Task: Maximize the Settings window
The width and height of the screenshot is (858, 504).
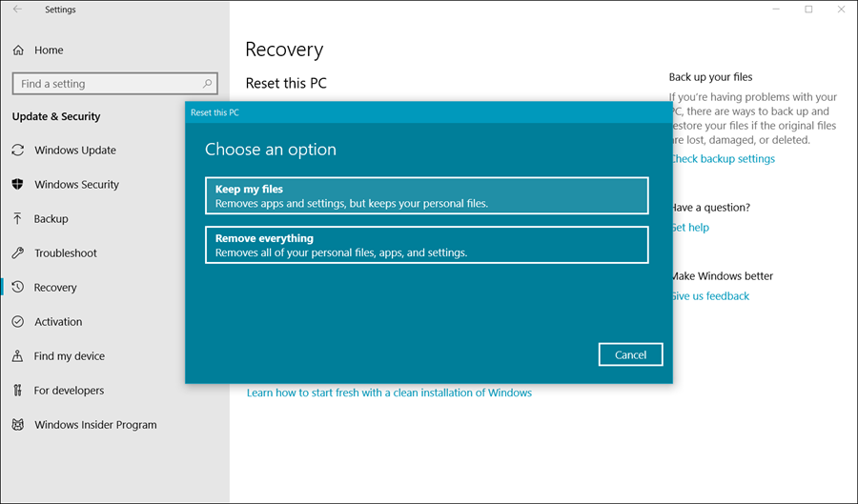Action: point(808,10)
